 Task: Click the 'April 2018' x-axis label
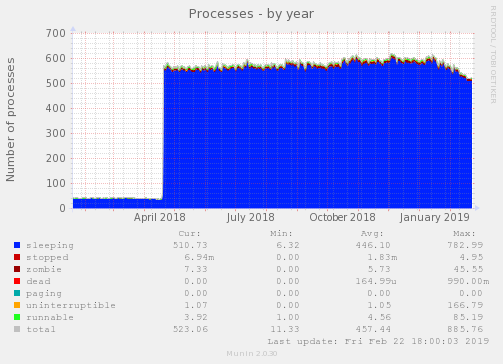click(160, 217)
